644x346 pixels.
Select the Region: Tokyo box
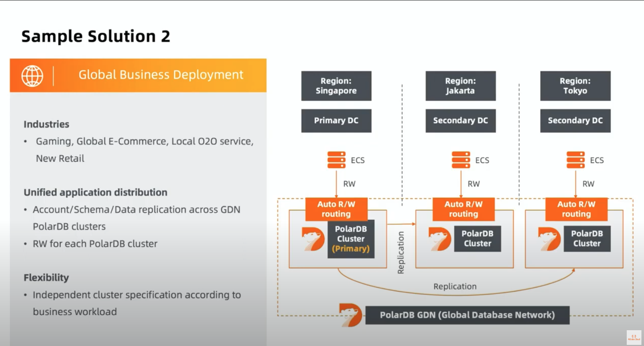pyautogui.click(x=575, y=86)
